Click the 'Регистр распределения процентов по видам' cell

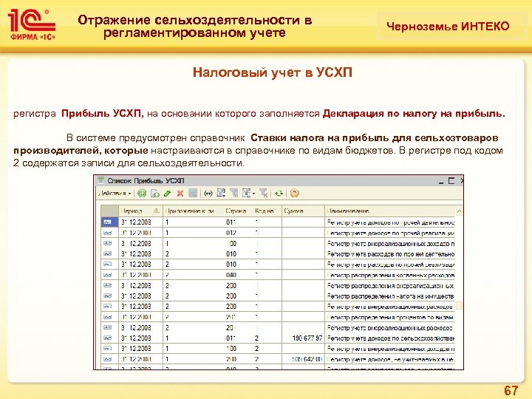[389, 317]
